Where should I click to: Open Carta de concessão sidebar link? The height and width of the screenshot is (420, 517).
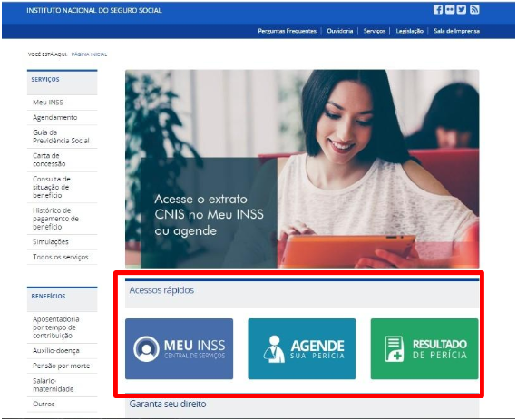coord(49,160)
